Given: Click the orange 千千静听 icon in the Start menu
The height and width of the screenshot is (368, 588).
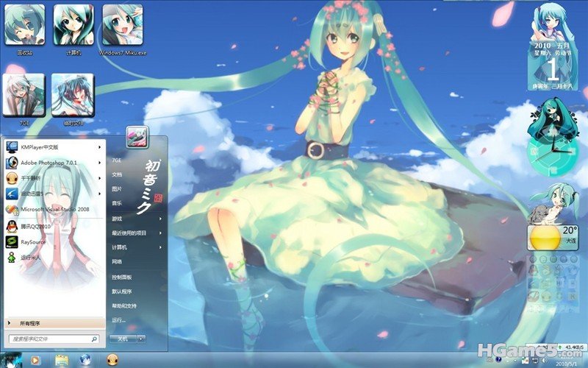Looking at the screenshot, I should pos(12,178).
